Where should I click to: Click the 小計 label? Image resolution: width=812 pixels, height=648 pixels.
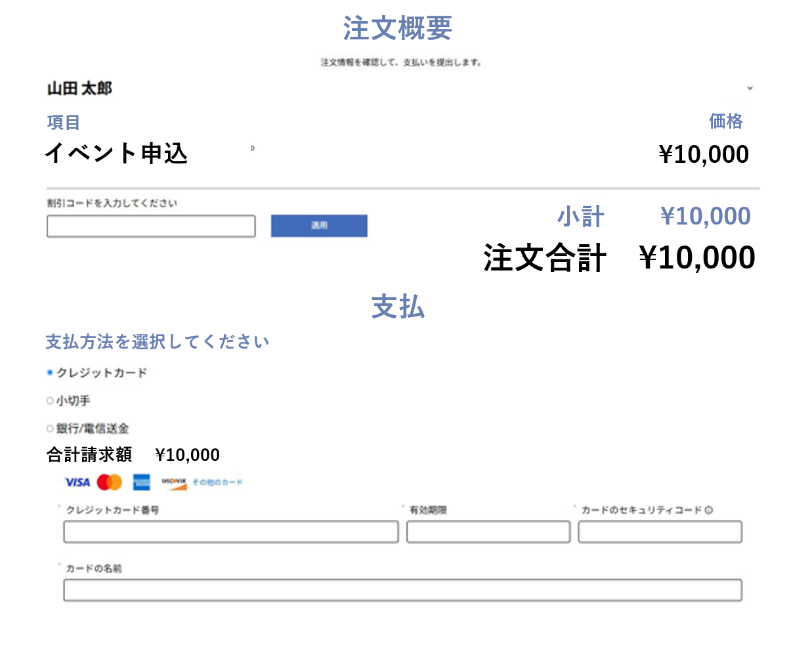pyautogui.click(x=581, y=217)
